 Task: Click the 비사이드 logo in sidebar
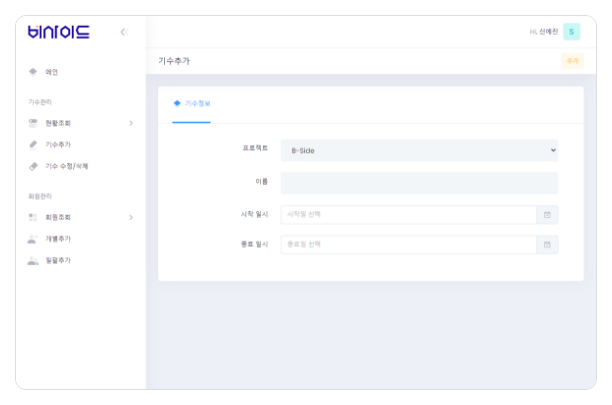pos(58,32)
